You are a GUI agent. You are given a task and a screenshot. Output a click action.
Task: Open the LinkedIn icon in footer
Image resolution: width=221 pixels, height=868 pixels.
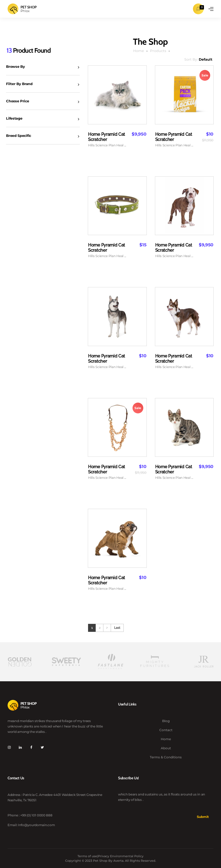point(20,747)
